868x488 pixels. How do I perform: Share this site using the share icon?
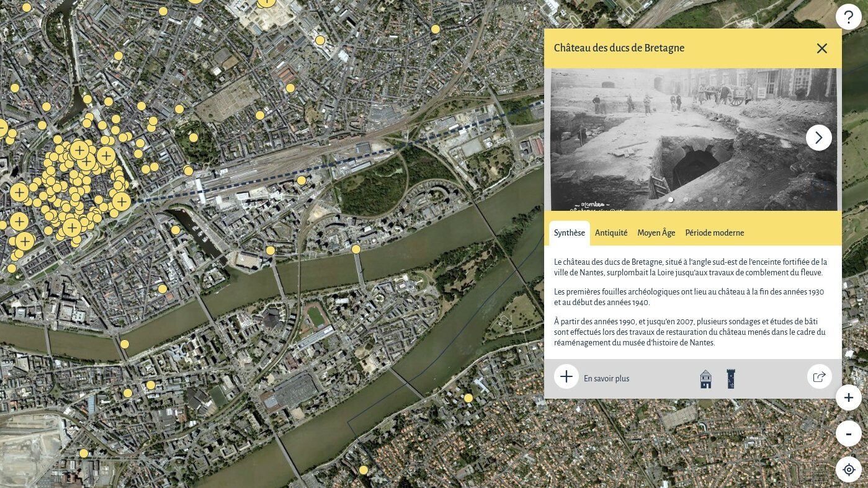click(x=819, y=377)
